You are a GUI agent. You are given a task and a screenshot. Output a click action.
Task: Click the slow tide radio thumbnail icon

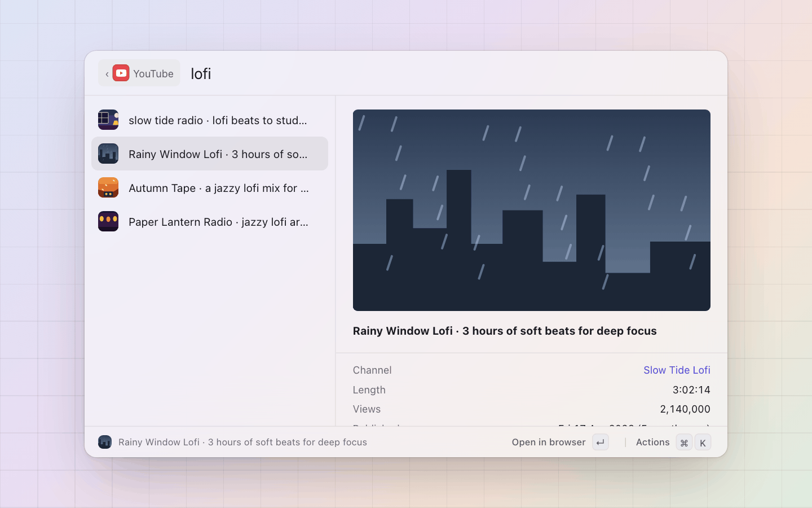[x=108, y=120]
